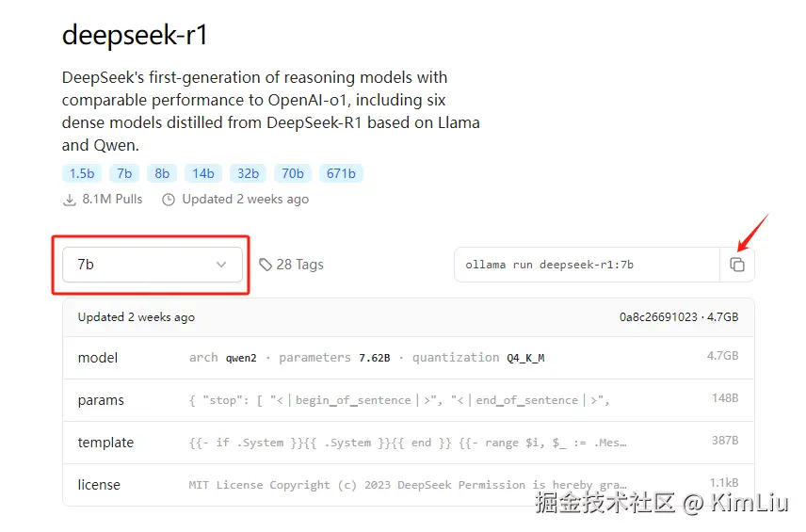Viewport: 806px width, 532px height.
Task: Copy the ollama run command
Action: click(x=737, y=265)
